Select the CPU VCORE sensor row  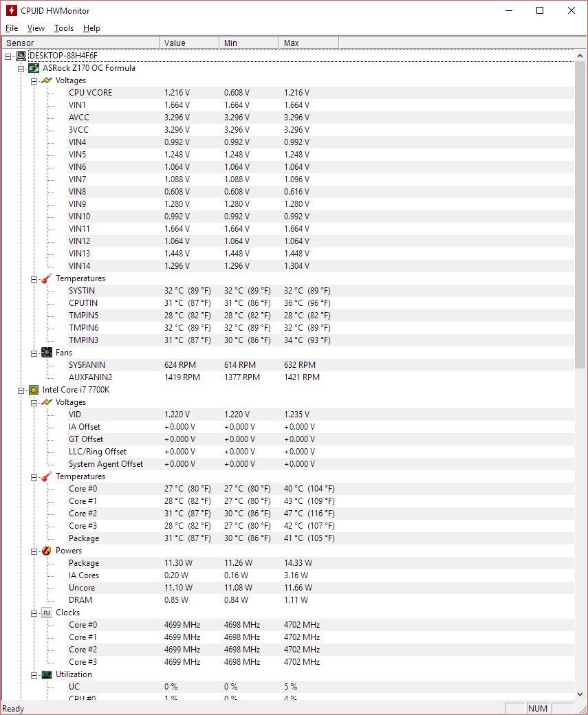pyautogui.click(x=90, y=93)
